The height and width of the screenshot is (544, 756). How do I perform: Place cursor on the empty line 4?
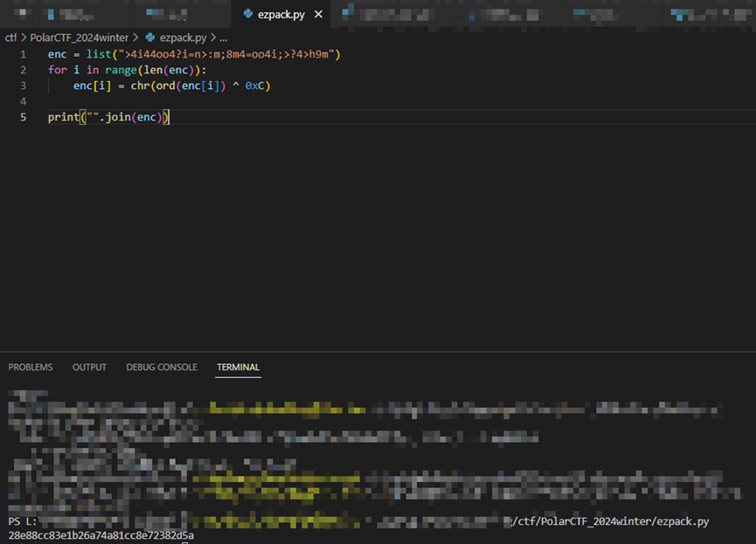175,101
